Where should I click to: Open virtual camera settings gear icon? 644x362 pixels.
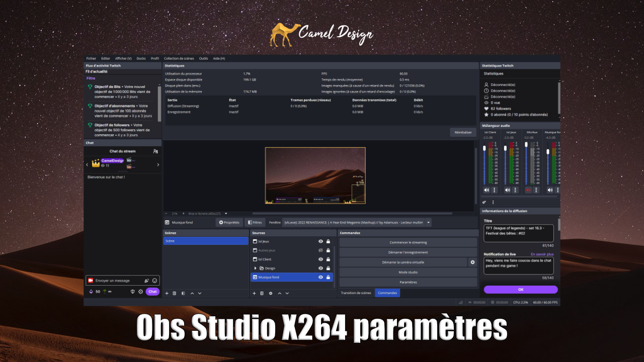click(472, 262)
